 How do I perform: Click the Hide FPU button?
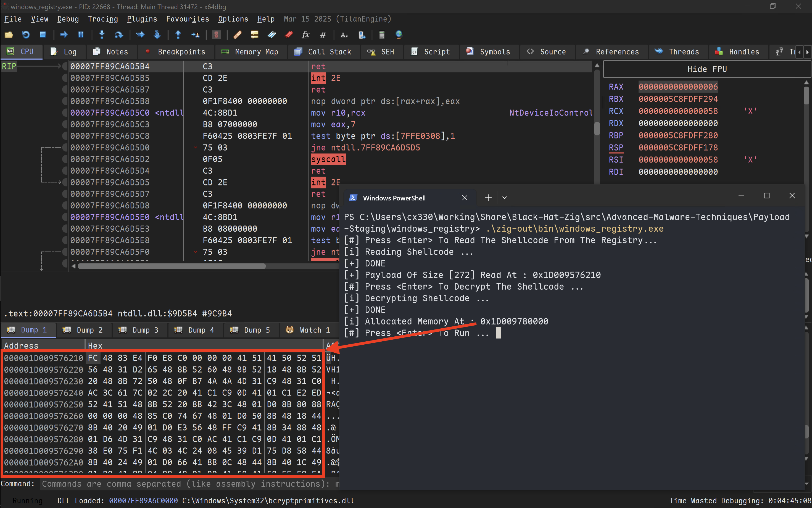pos(707,69)
